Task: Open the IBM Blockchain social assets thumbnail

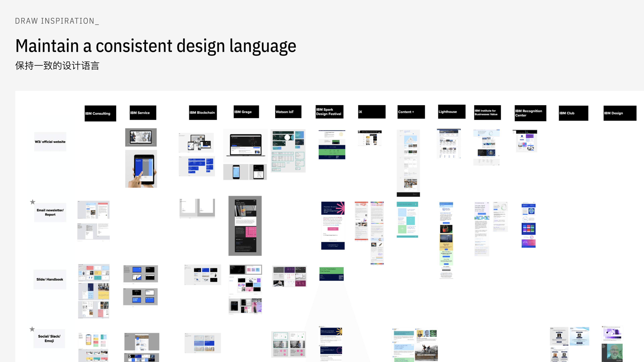Action: pos(203,343)
